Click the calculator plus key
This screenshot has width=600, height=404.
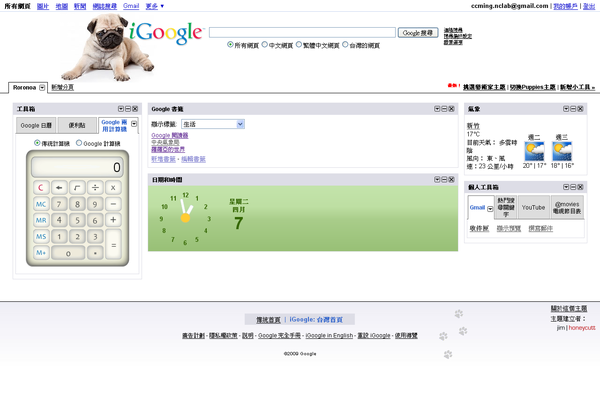[113, 220]
